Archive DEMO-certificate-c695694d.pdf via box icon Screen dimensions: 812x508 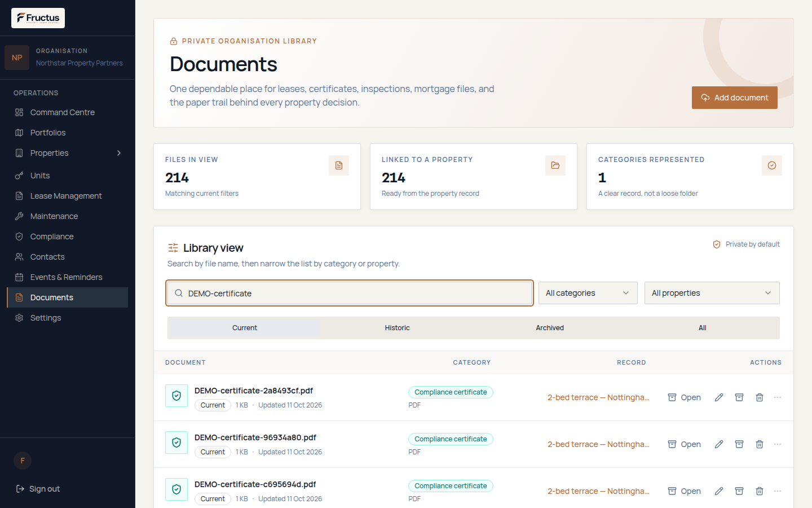tap(739, 491)
